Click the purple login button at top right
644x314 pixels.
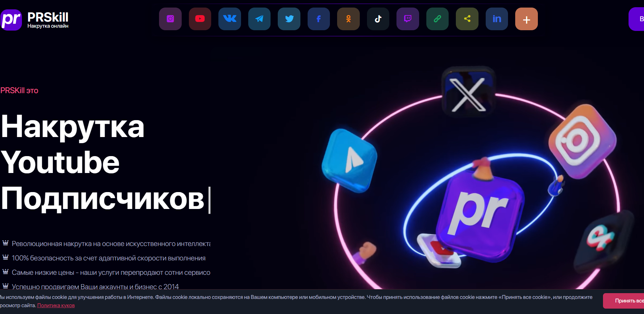point(636,19)
